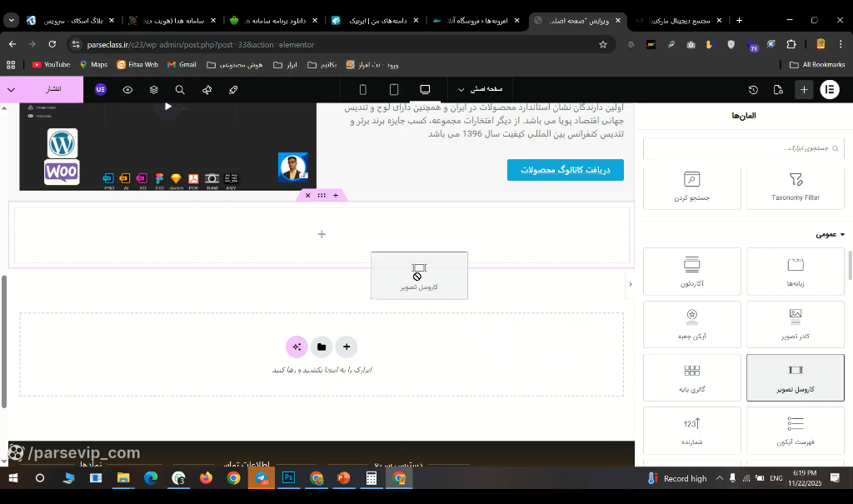Switch to the مجتمع دیجیتال مارکتینگ tab
This screenshot has width=853, height=504.
click(x=679, y=21)
